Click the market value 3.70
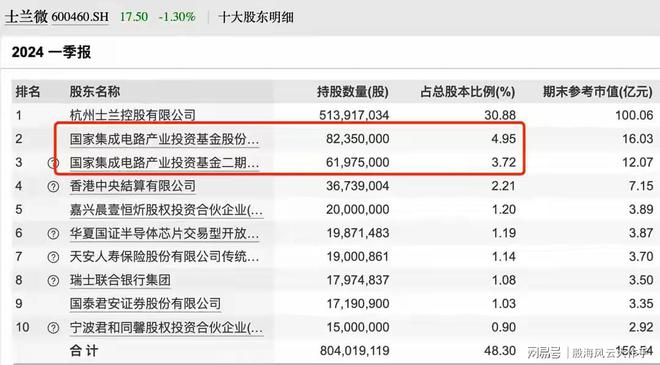 641,257
